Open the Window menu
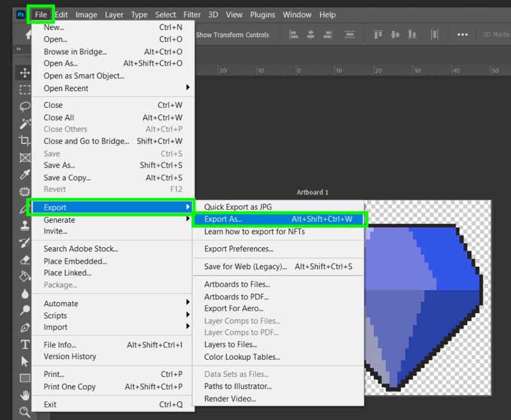Viewport: 511px width, 420px height. coord(297,14)
